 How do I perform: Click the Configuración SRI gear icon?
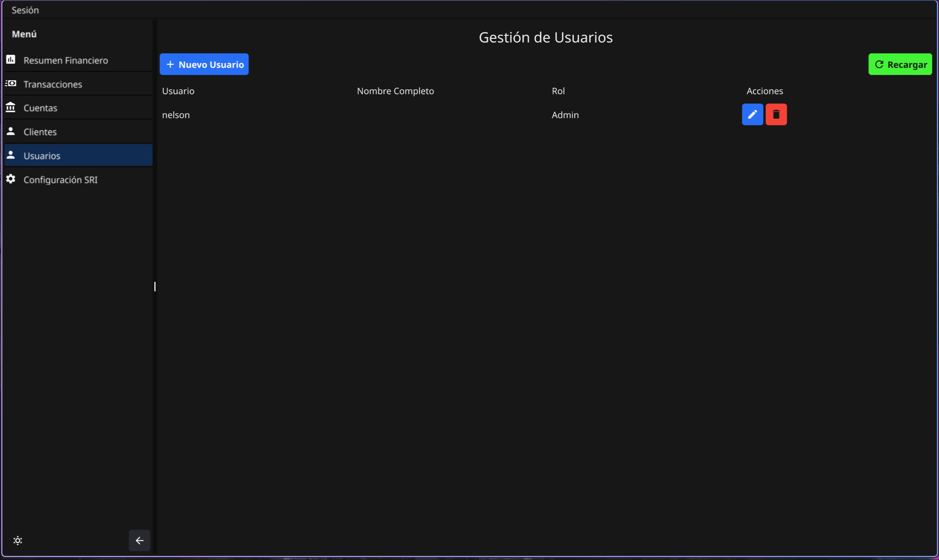(11, 179)
